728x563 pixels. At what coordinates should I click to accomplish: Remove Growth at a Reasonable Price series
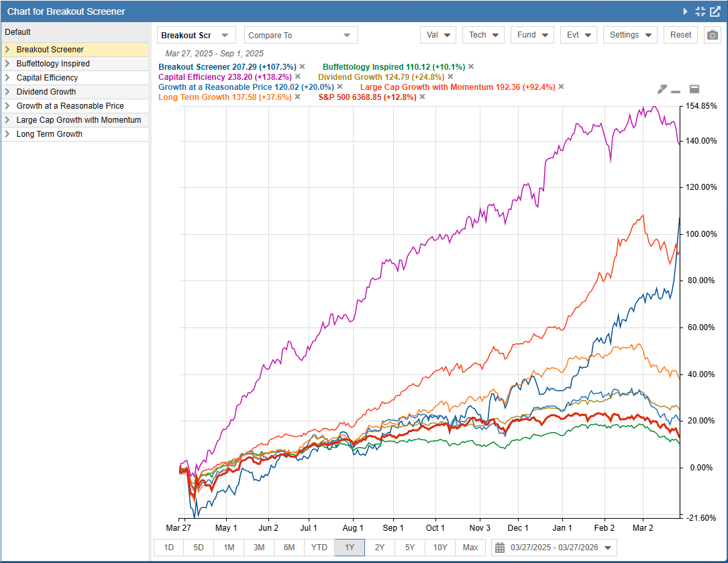pos(340,87)
